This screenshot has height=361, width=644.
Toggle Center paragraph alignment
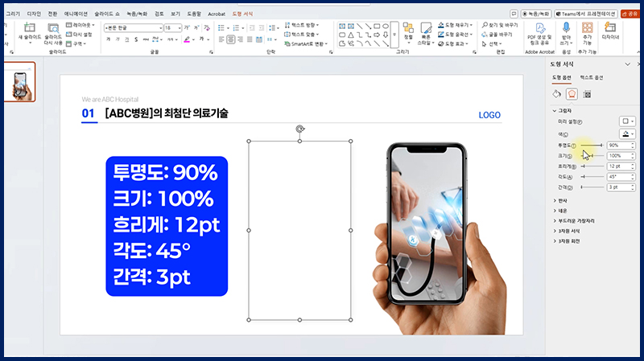tap(231, 39)
